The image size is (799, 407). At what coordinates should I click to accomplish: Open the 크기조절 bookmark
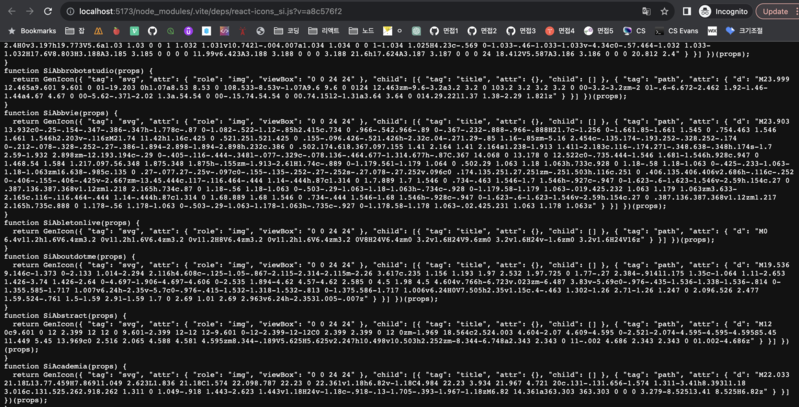tap(744, 31)
